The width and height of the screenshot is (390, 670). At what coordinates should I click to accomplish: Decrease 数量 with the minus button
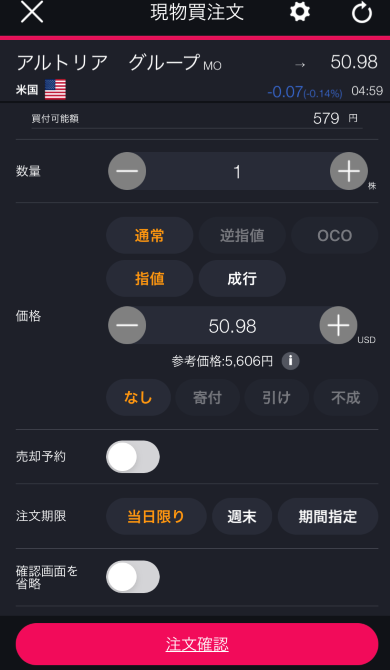pyautogui.click(x=127, y=171)
